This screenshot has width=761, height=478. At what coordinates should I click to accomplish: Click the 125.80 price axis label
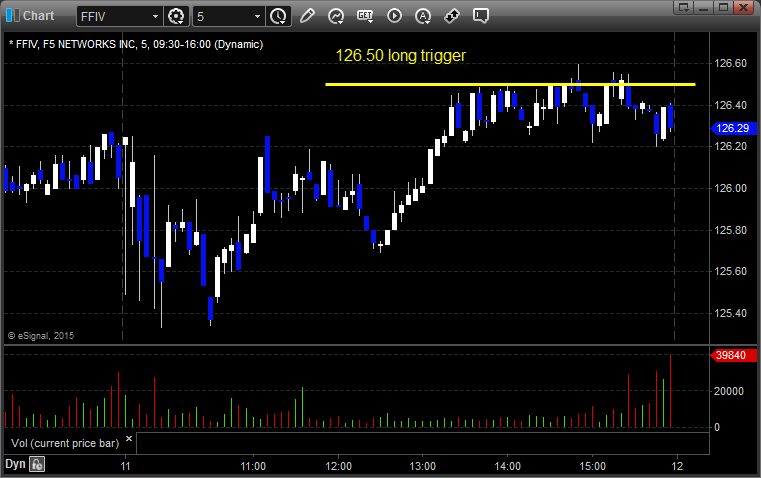pos(730,230)
